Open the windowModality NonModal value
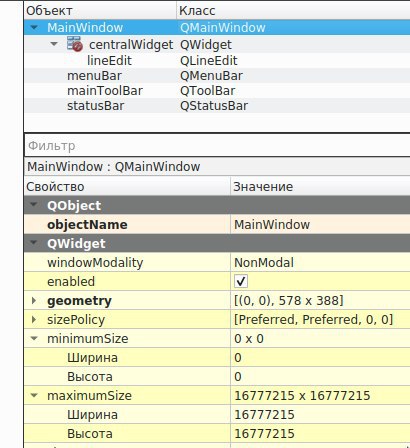This screenshot has width=410, height=448. point(320,262)
